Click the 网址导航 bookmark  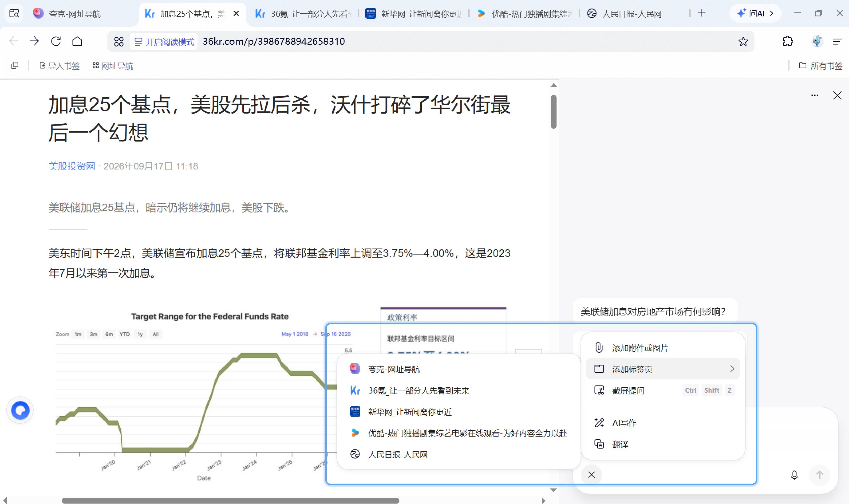113,65
